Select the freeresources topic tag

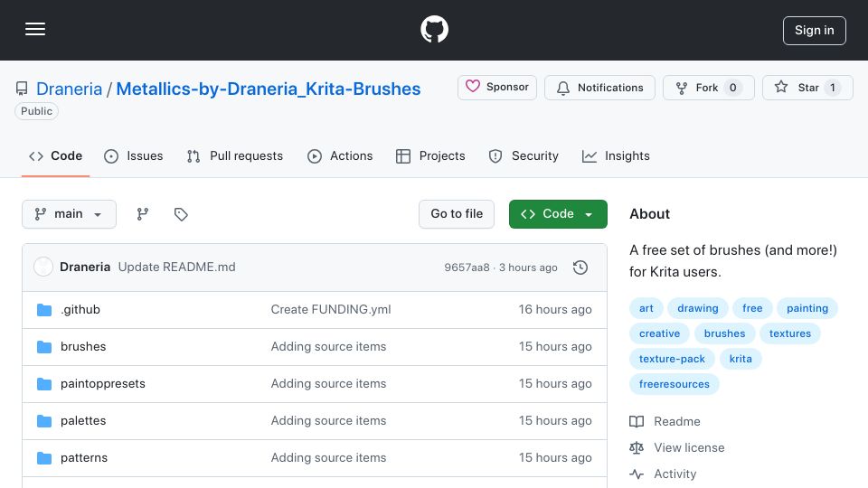point(675,384)
